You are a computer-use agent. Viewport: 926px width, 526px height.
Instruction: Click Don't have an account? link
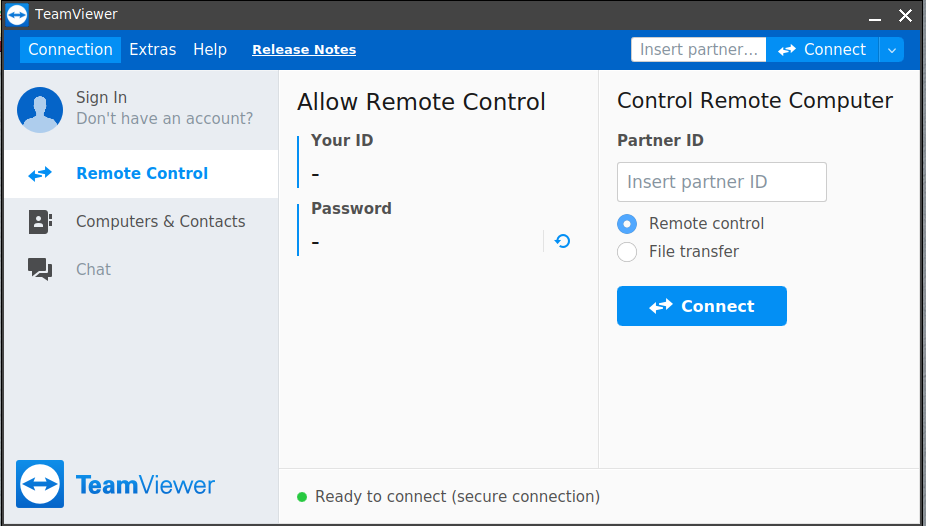click(165, 119)
